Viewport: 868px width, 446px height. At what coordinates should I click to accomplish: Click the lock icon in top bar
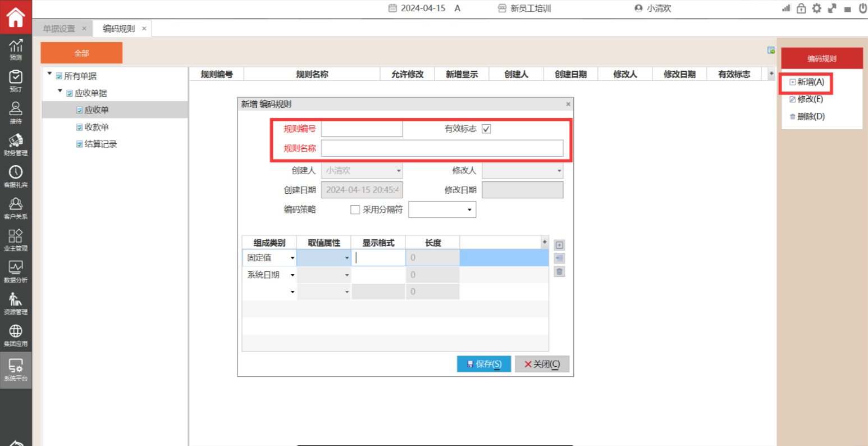(x=801, y=8)
